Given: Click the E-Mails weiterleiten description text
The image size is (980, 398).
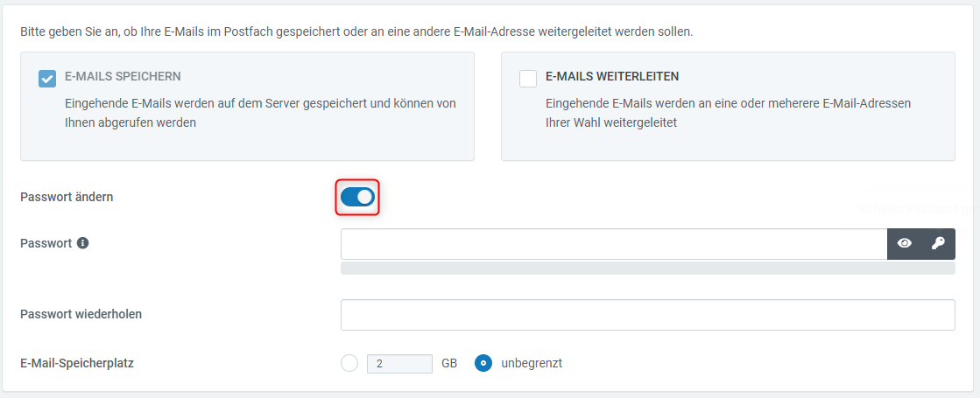Looking at the screenshot, I should pyautogui.click(x=727, y=113).
